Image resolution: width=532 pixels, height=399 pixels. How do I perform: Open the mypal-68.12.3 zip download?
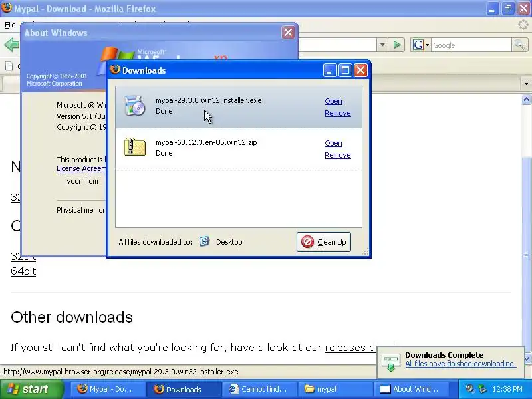(x=333, y=143)
